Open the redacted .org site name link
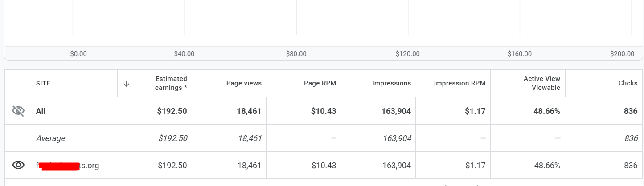The width and height of the screenshot is (644, 186). point(67,166)
